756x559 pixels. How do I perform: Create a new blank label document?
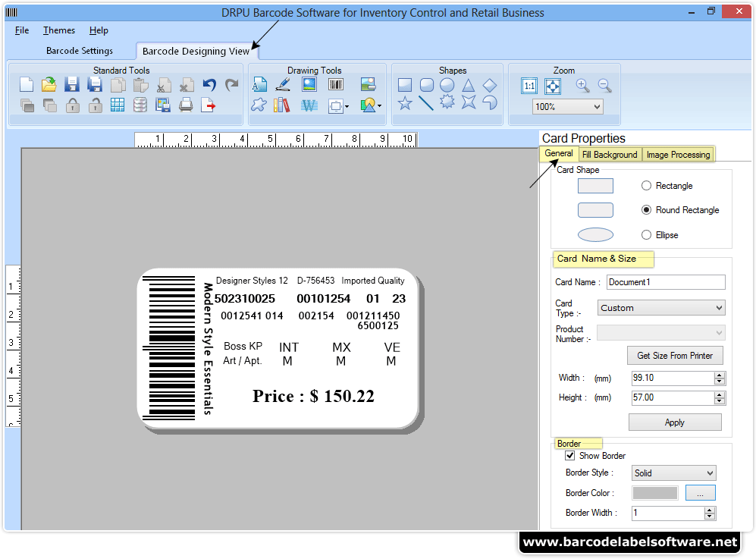tap(27, 85)
